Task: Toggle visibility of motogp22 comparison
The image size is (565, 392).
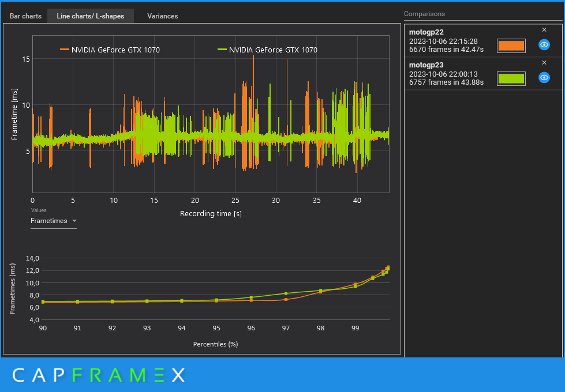Action: (544, 45)
